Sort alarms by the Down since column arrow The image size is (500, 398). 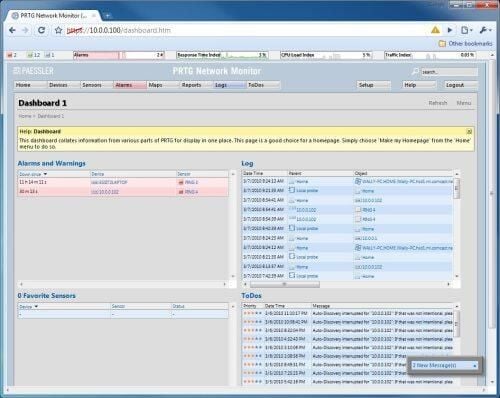45,174
